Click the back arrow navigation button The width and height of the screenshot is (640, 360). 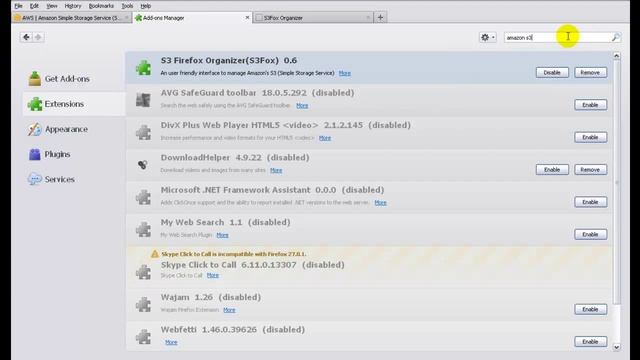pyautogui.click(x=26, y=37)
